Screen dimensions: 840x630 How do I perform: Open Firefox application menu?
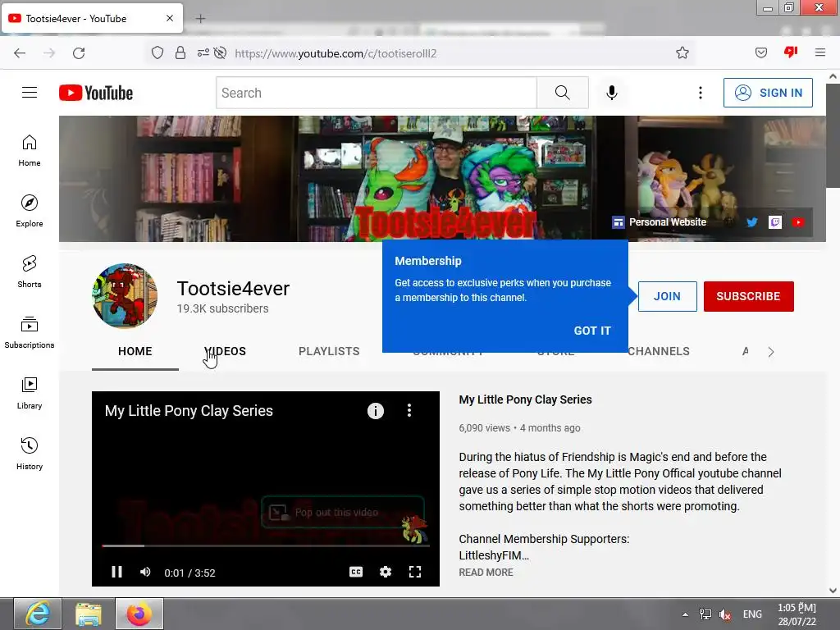pos(820,52)
